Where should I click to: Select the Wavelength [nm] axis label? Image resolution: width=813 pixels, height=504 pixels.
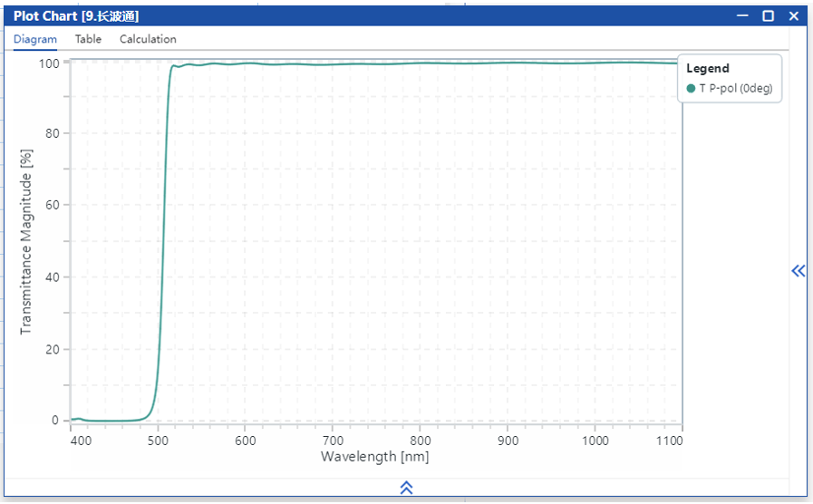point(374,457)
